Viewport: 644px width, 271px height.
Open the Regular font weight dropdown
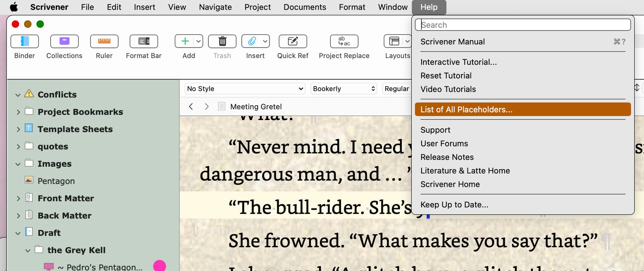click(x=397, y=89)
